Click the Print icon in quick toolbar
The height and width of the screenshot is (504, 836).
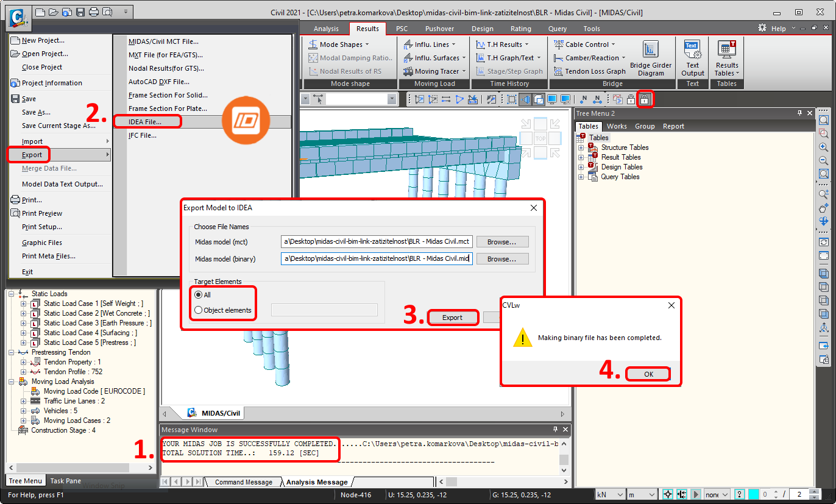[93, 12]
